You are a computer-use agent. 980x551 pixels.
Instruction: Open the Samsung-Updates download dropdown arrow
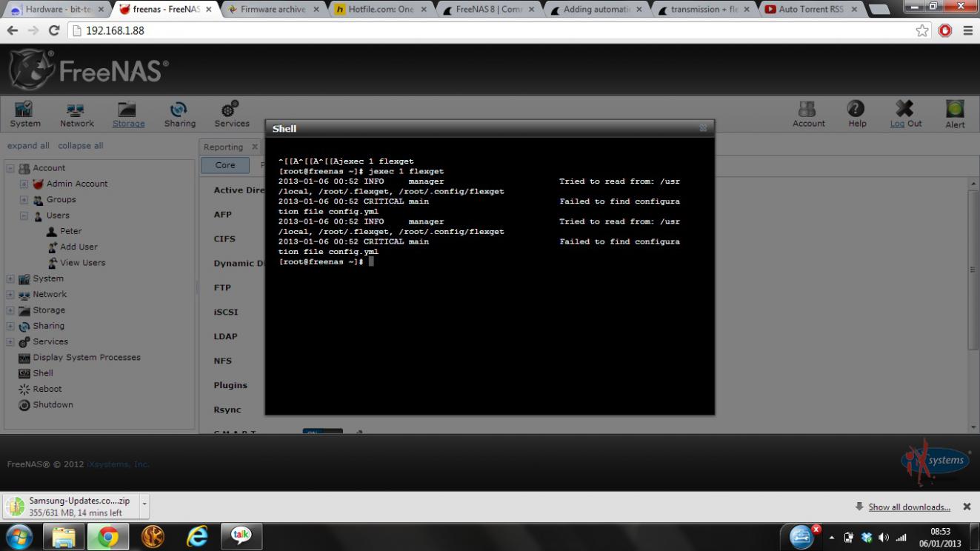[144, 507]
